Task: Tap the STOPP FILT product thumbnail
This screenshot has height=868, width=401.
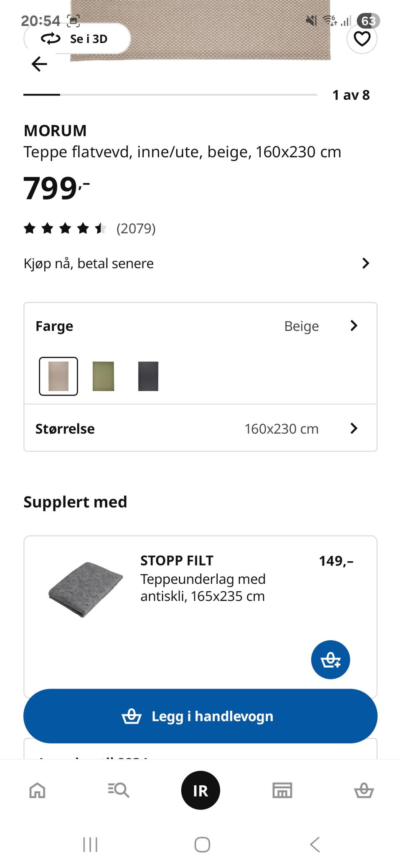Action: [x=86, y=589]
